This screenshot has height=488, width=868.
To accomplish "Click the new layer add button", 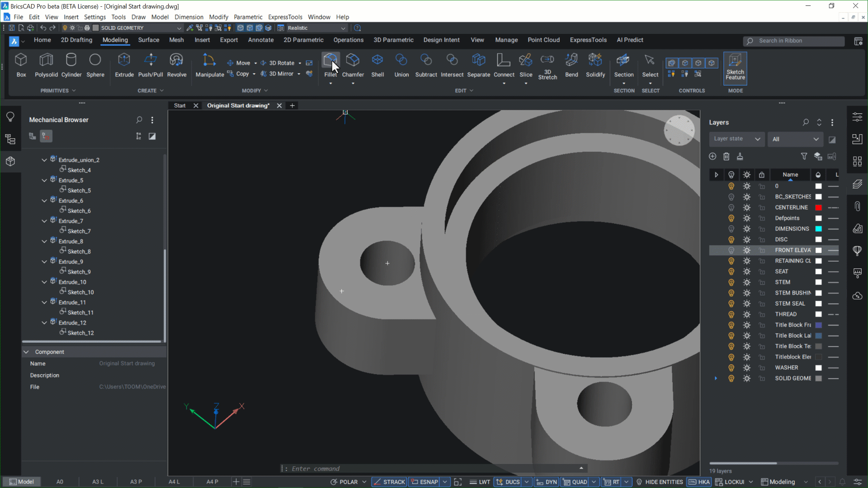I will point(712,156).
